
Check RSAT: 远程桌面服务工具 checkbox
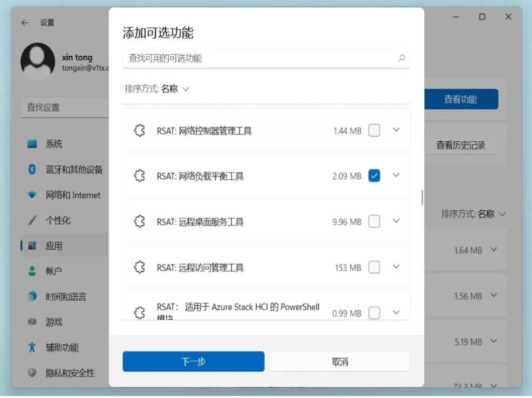374,221
